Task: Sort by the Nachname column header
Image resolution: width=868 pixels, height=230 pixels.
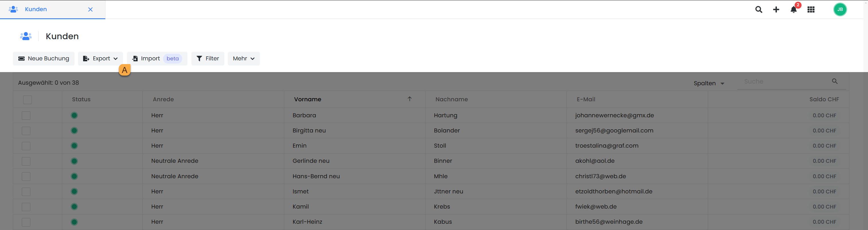Action: point(452,99)
